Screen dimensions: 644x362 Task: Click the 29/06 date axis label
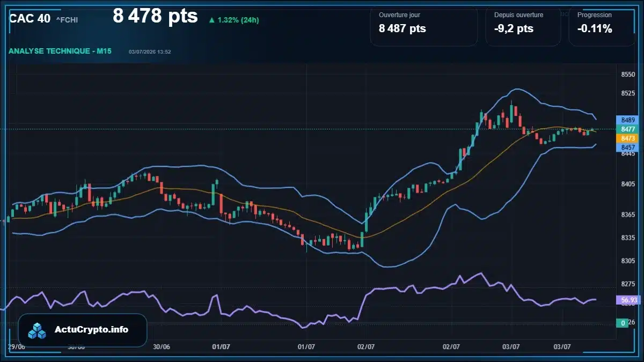click(17, 346)
